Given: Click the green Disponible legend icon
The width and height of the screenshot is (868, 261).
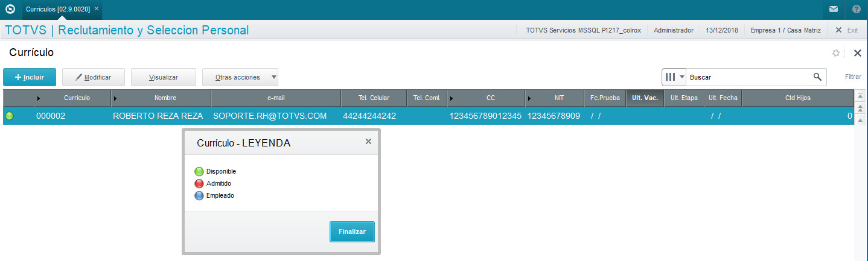Looking at the screenshot, I should click(x=199, y=171).
